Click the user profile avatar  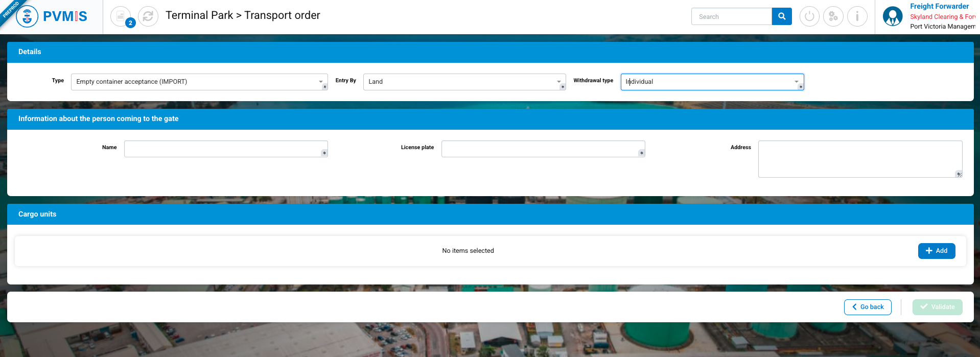[x=893, y=16]
